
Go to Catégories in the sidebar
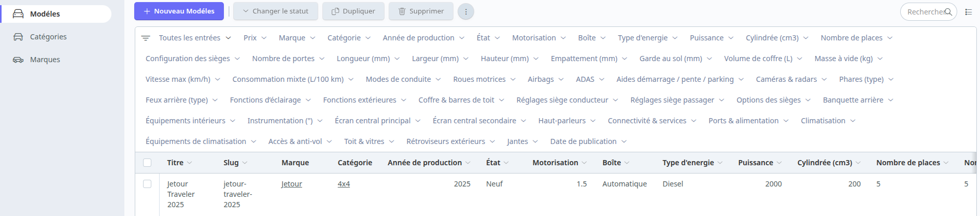48,37
